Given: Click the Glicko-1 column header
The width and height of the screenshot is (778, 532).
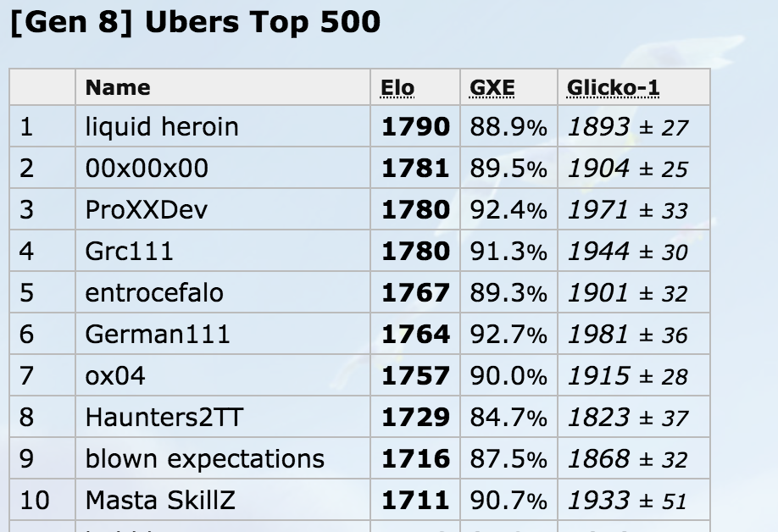Looking at the screenshot, I should click(x=613, y=88).
